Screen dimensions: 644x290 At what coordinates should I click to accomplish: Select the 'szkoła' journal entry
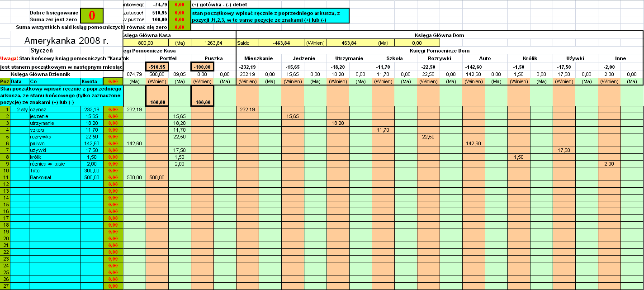point(55,130)
